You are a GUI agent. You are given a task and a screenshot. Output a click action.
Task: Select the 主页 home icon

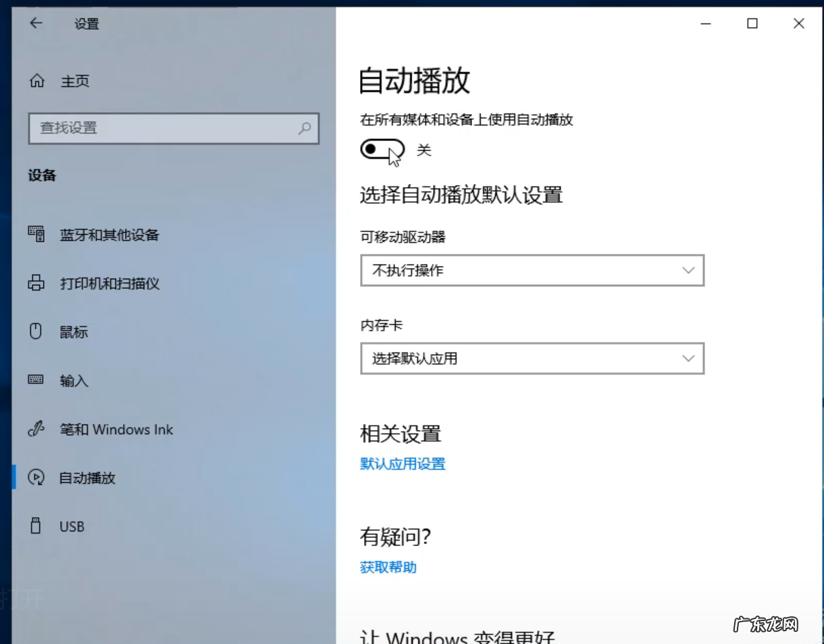click(37, 81)
